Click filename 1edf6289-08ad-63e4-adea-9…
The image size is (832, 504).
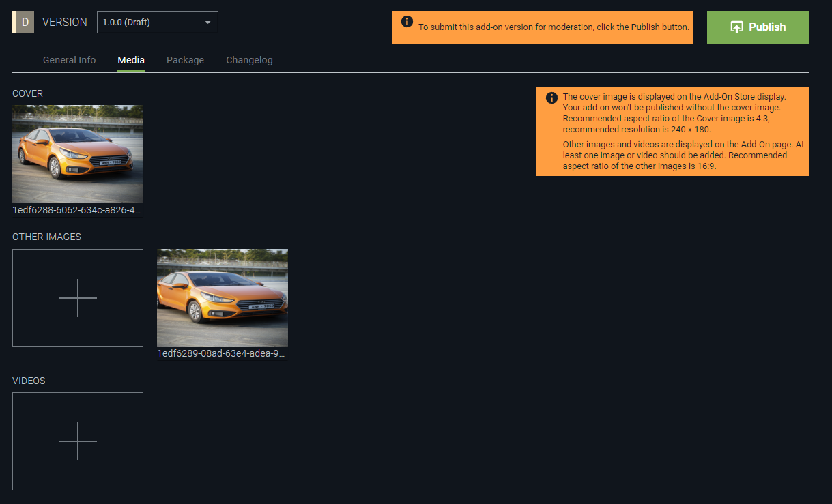pyautogui.click(x=221, y=354)
